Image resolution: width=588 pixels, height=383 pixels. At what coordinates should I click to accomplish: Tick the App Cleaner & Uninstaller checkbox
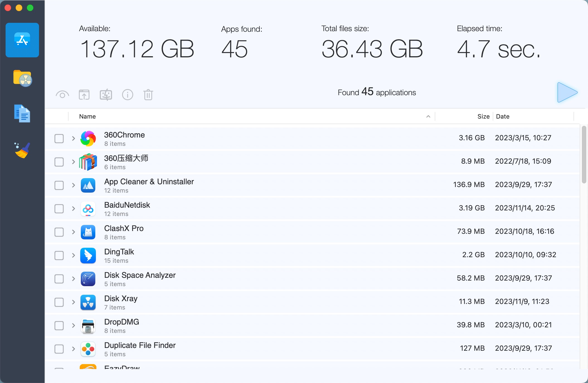point(59,185)
